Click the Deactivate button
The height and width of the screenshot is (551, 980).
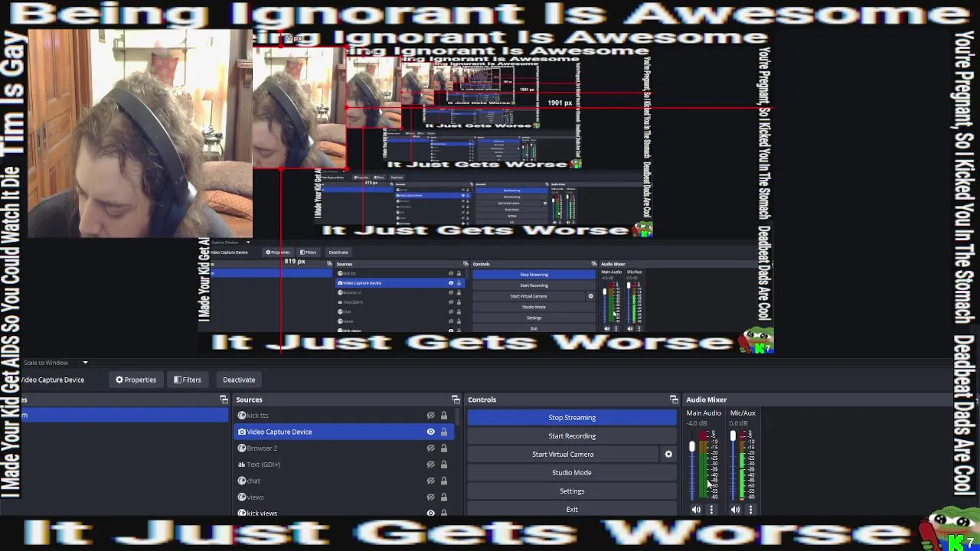point(239,380)
